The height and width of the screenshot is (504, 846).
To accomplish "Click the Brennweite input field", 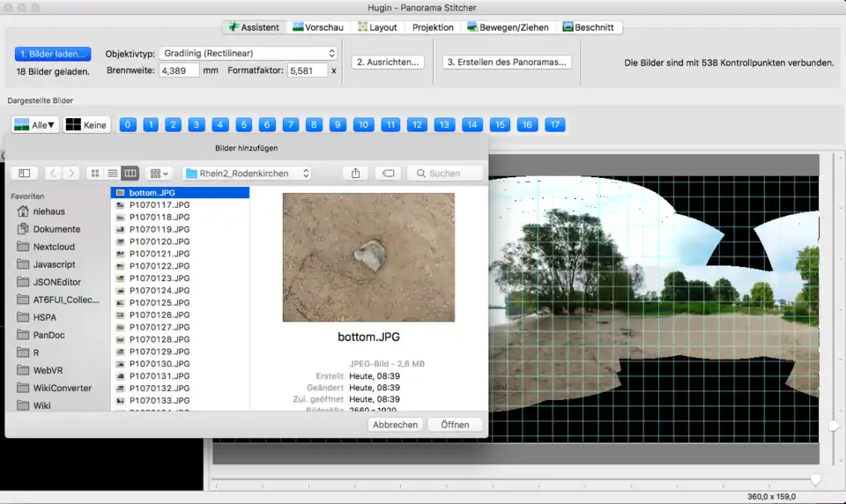I will tap(179, 70).
